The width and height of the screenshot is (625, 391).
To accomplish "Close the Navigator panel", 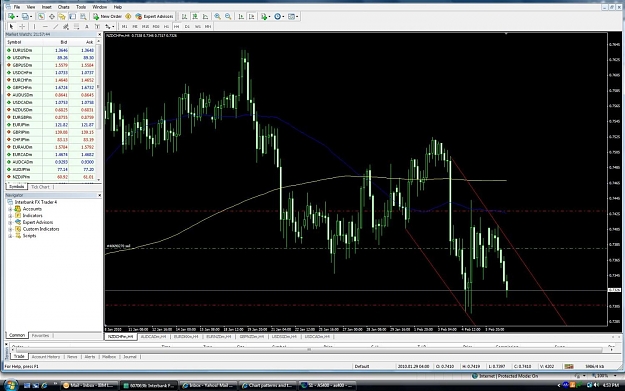I will (x=99, y=195).
